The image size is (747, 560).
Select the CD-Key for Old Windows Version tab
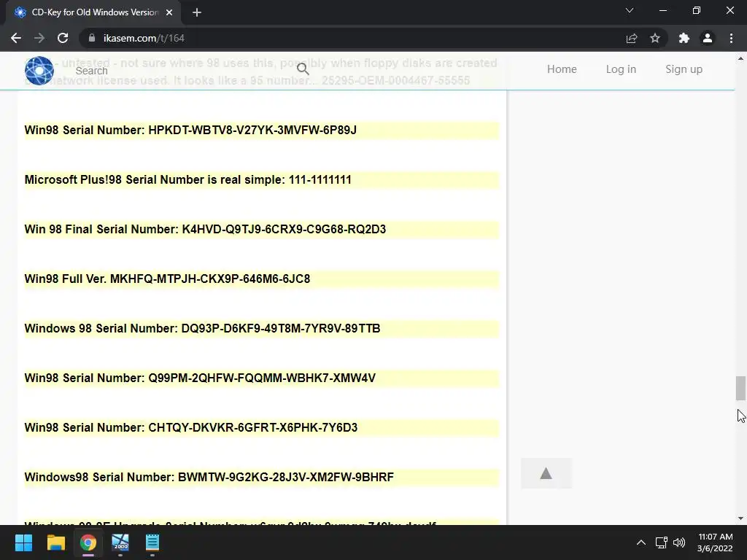(94, 13)
